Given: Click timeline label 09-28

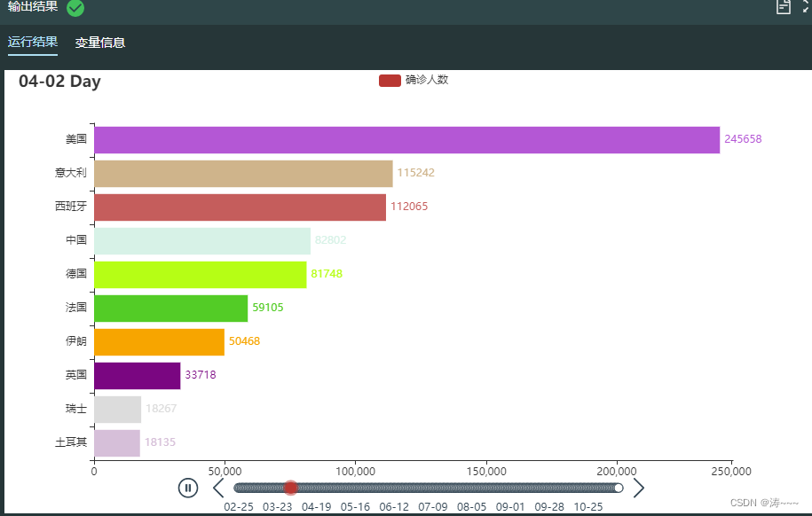Looking at the screenshot, I should 549,506.
